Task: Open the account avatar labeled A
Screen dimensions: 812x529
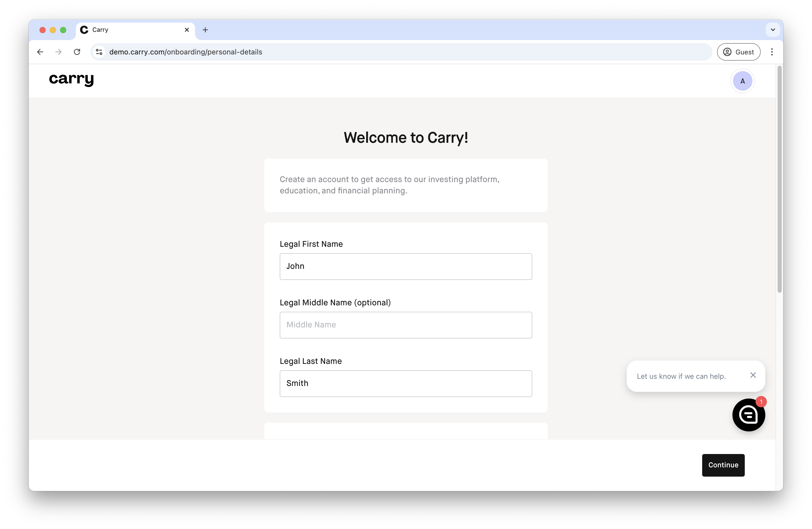Action: coord(742,81)
